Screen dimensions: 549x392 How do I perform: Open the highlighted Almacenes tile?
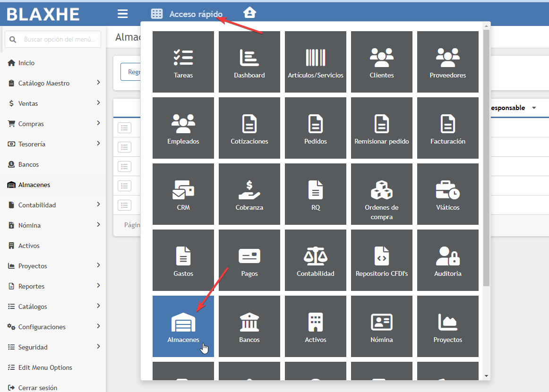point(183,326)
